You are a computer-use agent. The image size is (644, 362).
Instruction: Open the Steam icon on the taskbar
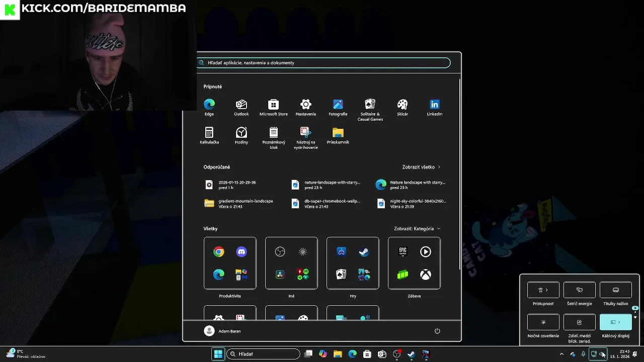(x=411, y=354)
